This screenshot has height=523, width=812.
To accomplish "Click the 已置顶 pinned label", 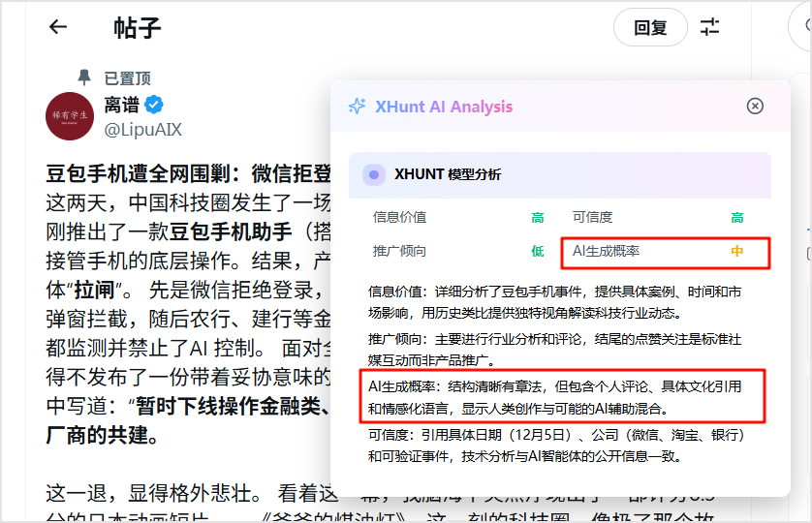I will pyautogui.click(x=127, y=78).
